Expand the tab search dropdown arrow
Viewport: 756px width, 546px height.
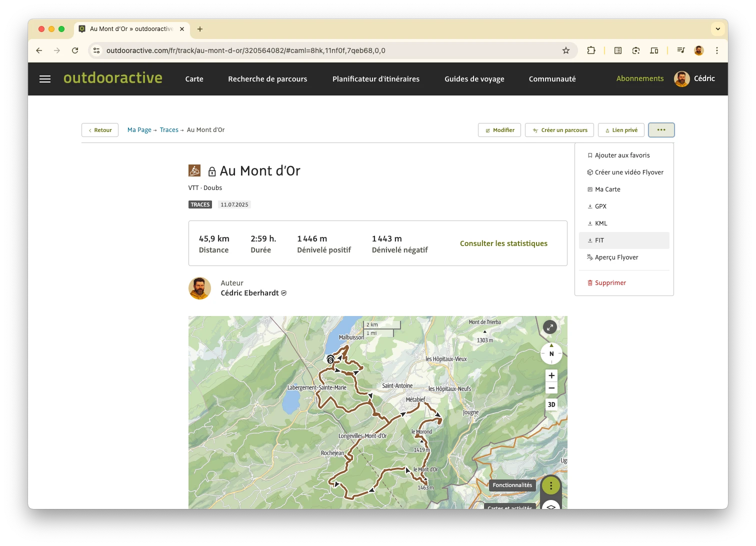point(718,29)
